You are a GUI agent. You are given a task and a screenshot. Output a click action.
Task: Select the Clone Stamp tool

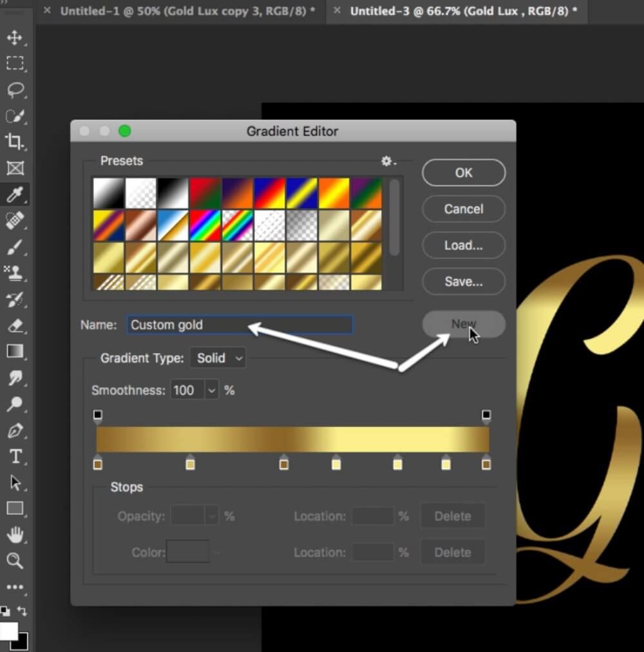coord(15,273)
